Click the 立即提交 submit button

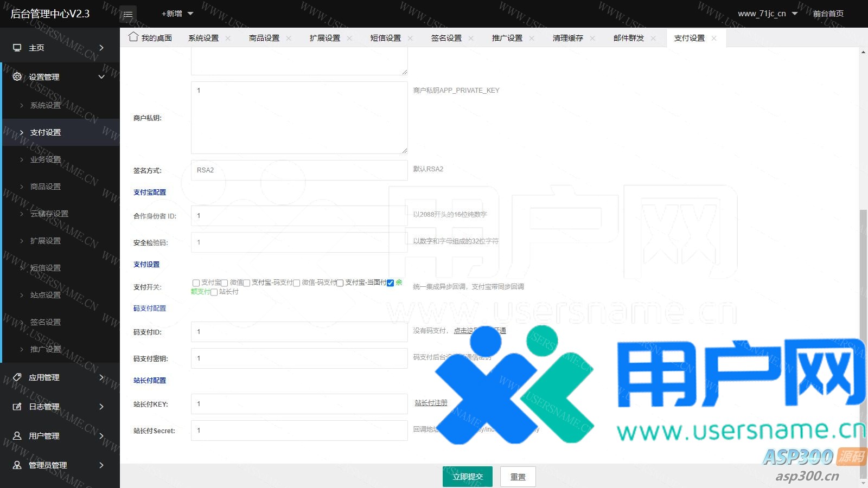468,477
